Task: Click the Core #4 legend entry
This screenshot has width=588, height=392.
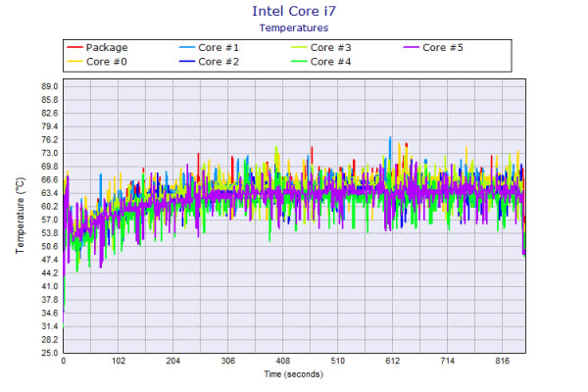Action: point(321,62)
